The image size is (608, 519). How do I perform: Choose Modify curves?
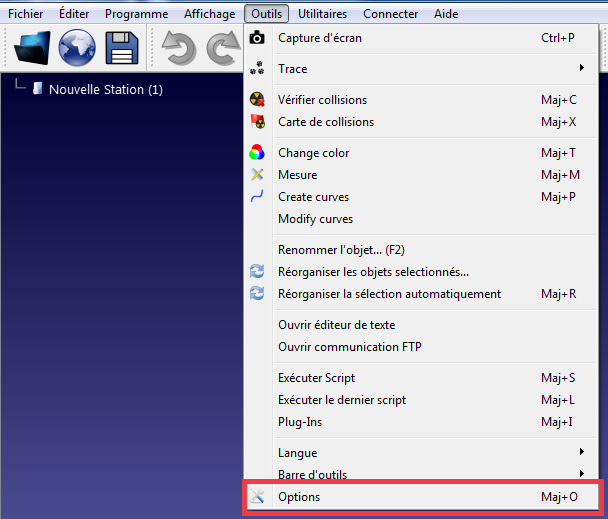point(421,219)
